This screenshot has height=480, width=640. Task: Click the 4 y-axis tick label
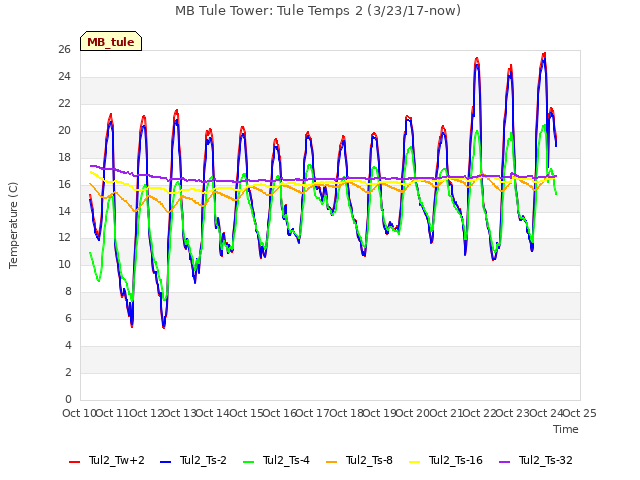tap(68, 345)
